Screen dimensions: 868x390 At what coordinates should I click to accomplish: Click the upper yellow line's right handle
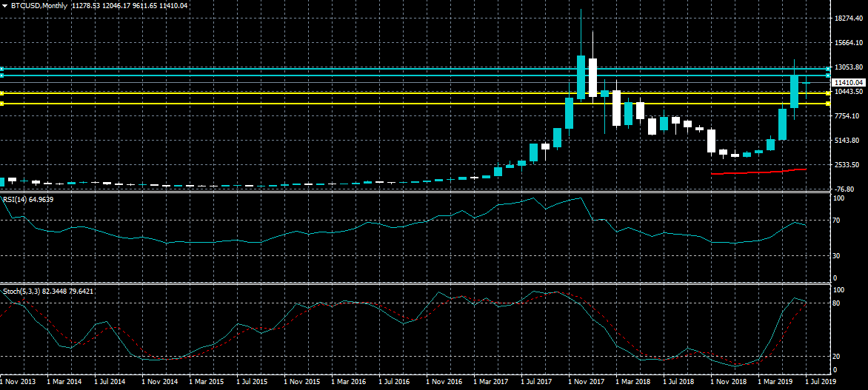coord(827,93)
